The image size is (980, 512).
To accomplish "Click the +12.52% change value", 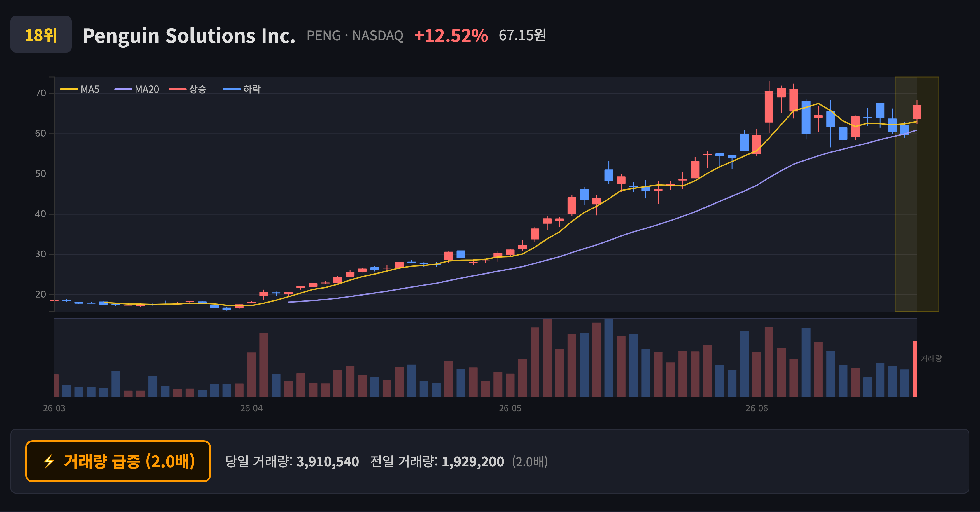I will tap(451, 36).
